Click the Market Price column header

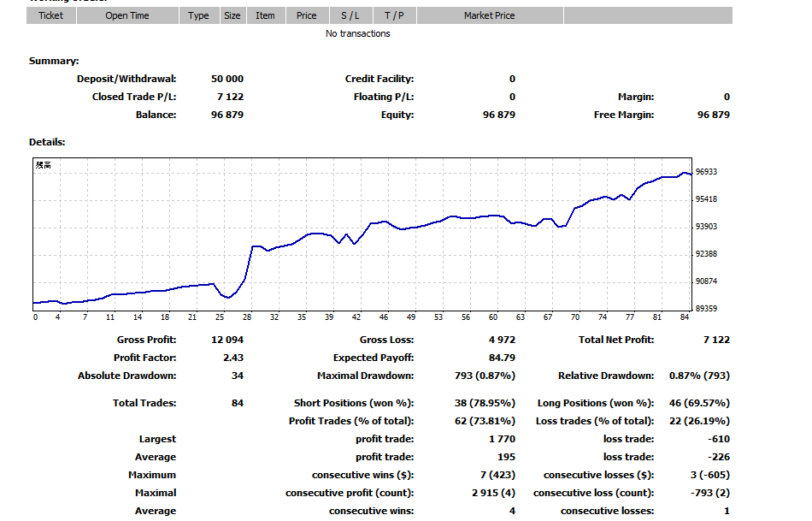[489, 15]
